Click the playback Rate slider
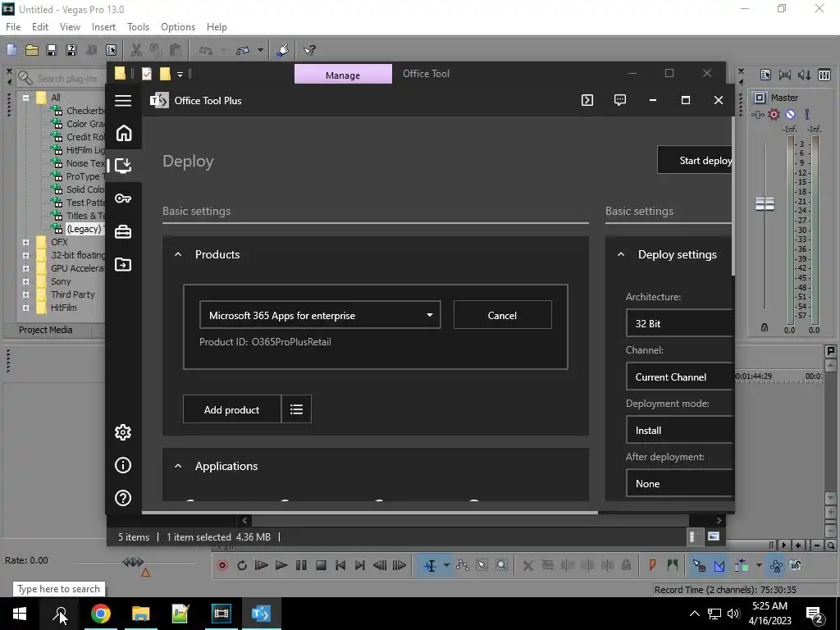Viewport: 840px width, 630px height. pyautogui.click(x=133, y=562)
